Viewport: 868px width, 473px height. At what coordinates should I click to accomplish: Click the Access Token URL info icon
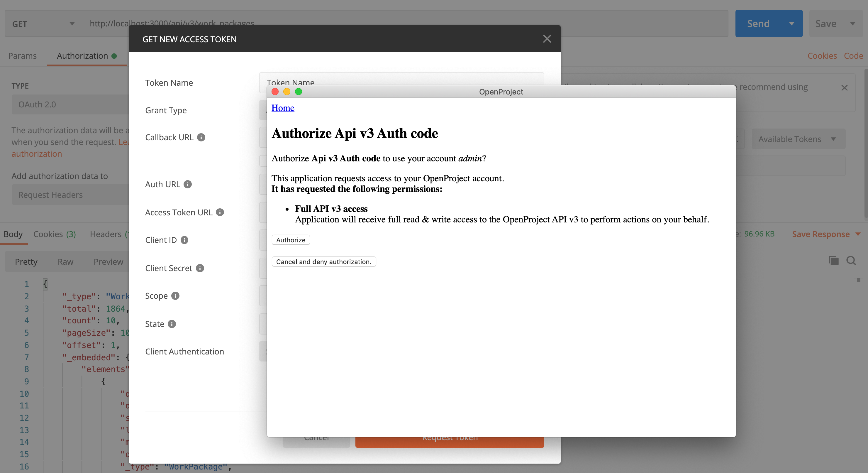click(x=222, y=212)
